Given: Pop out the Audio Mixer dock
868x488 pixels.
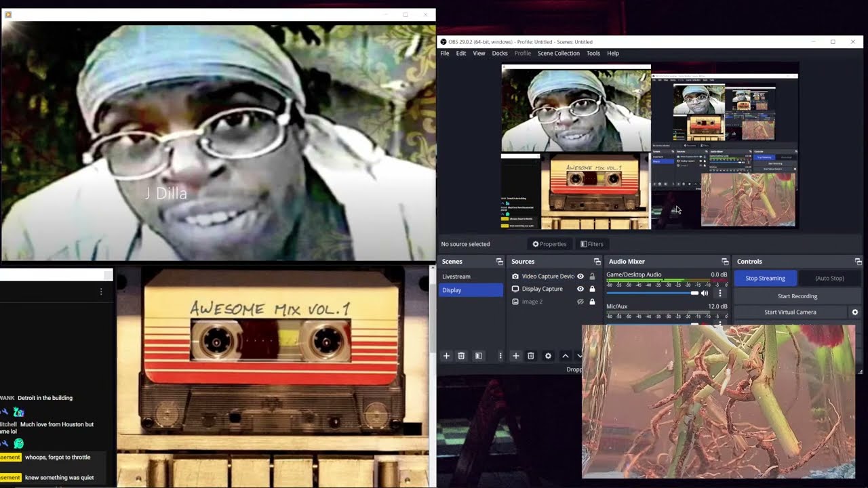Looking at the screenshot, I should (725, 262).
